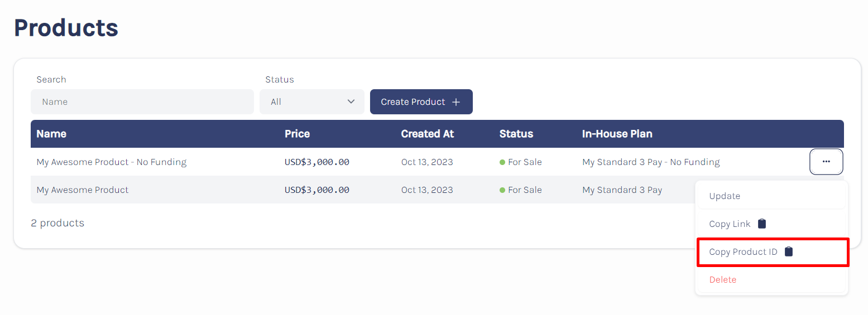Click the Name column header
Image resolution: width=868 pixels, height=315 pixels.
click(51, 134)
